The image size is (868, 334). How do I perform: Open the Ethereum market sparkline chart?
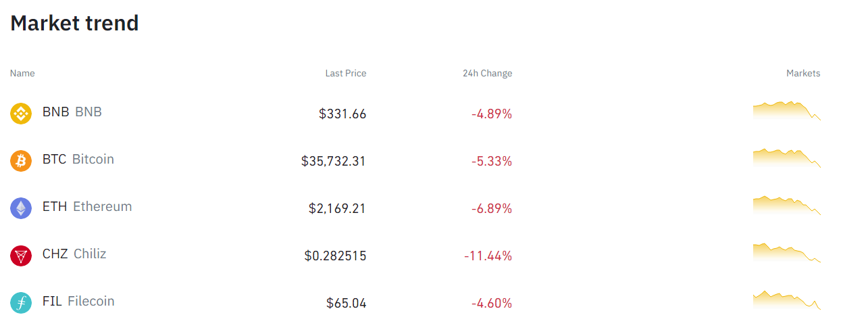pos(786,206)
